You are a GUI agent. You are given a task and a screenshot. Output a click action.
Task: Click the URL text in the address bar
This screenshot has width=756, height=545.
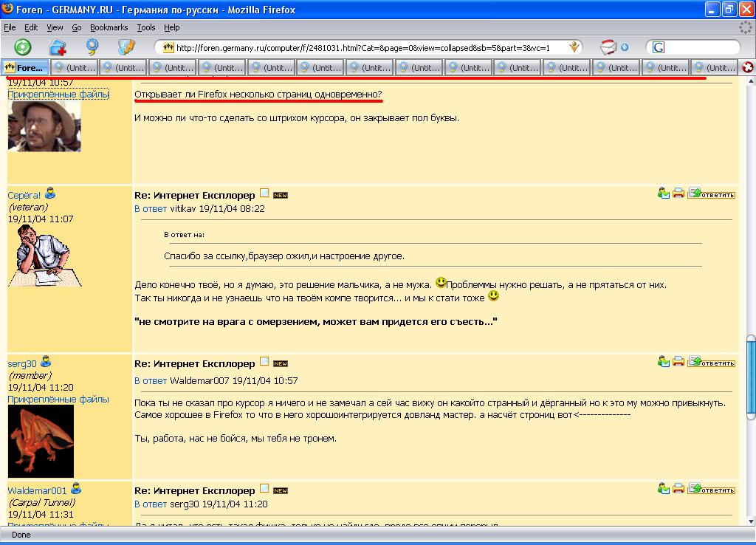click(363, 48)
